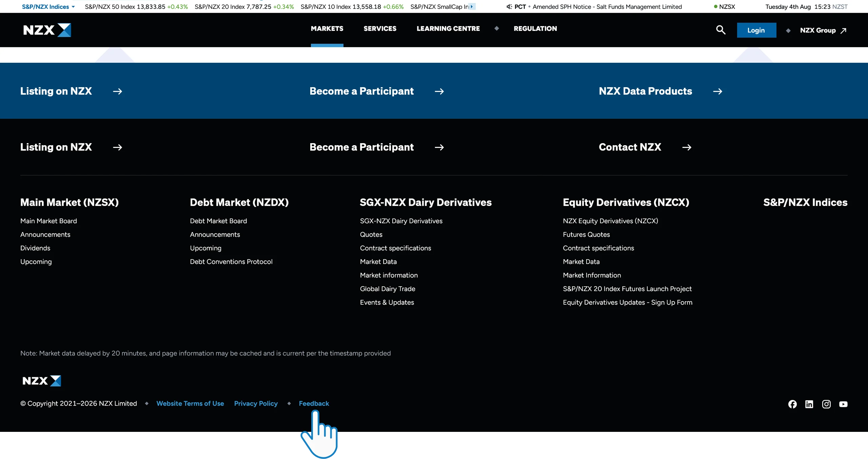Viewport: 868px width, 459px height.
Task: Open the Futures Quotes link
Action: [586, 234]
